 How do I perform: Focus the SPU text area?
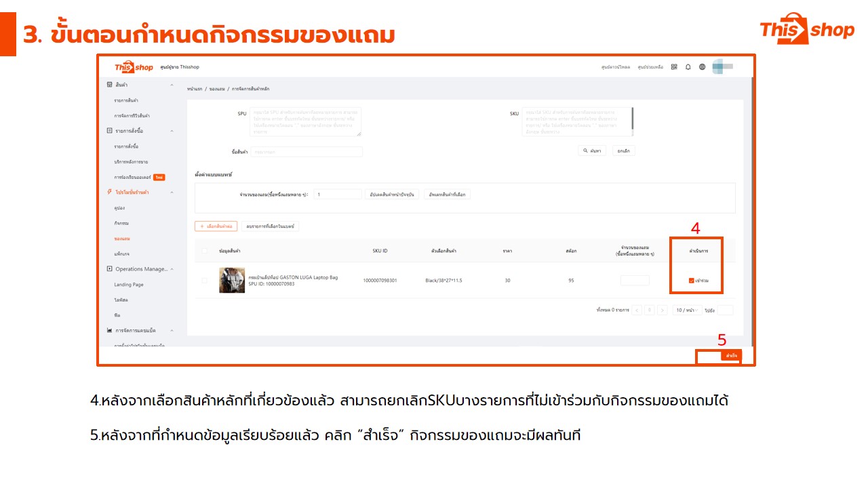pos(306,121)
